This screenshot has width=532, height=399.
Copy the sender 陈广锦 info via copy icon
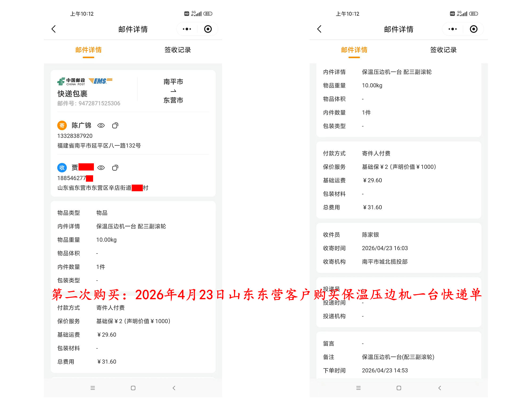point(115,125)
